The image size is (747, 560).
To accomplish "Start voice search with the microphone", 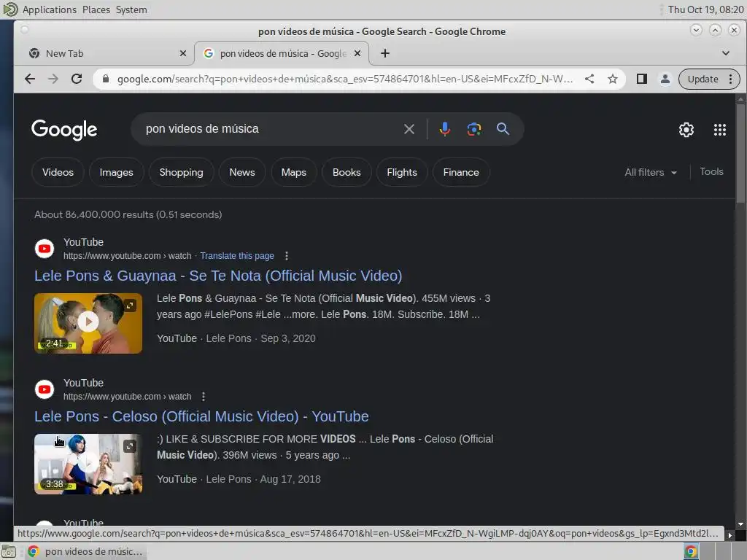I will (444, 129).
